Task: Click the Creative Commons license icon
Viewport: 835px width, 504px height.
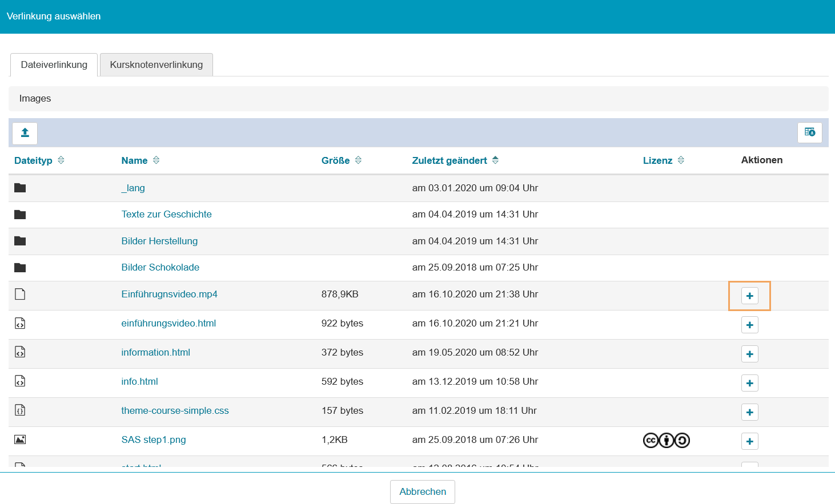Action: (666, 440)
